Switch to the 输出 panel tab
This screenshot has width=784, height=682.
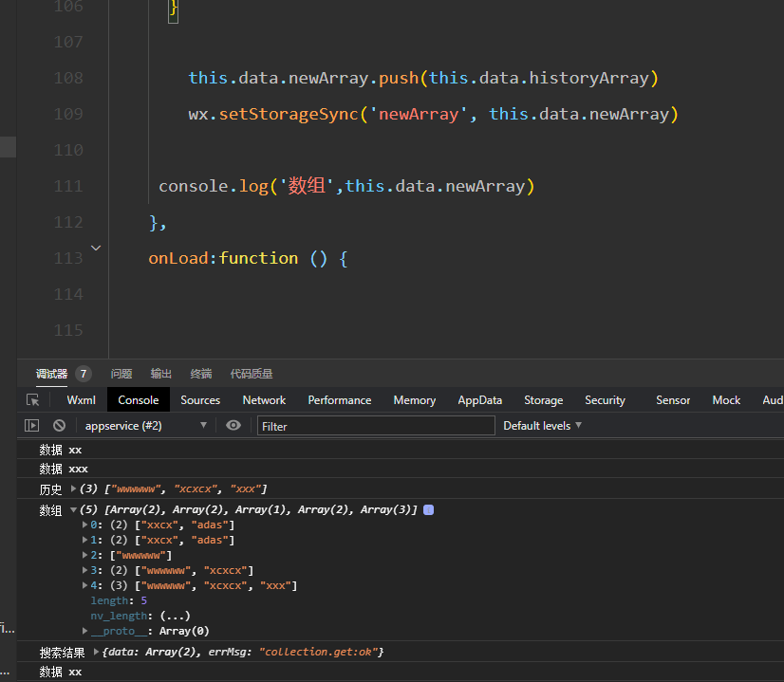point(161,374)
